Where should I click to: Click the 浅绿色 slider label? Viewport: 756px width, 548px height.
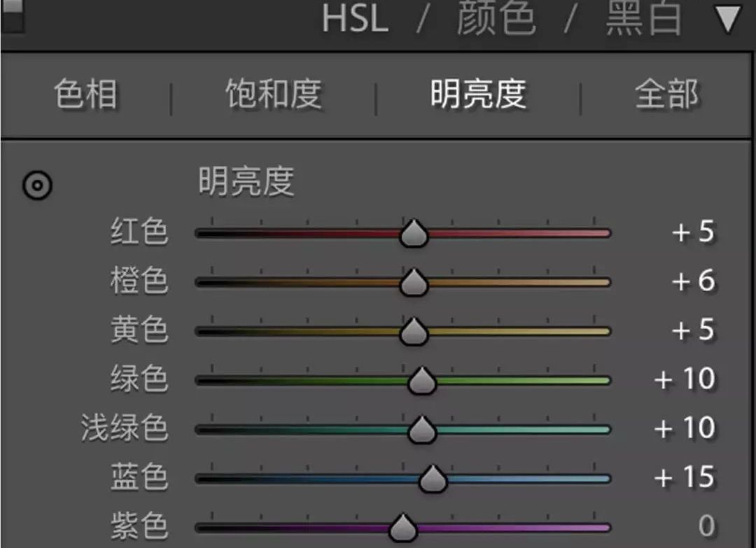click(x=125, y=428)
